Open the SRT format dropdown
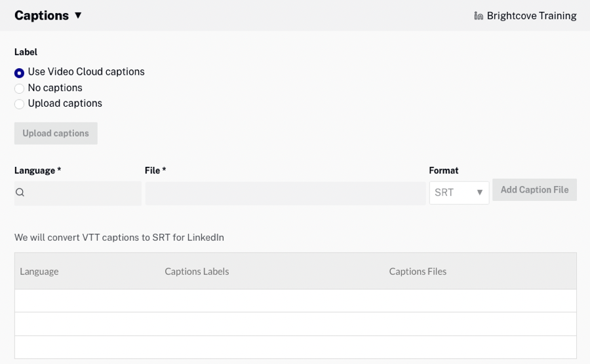The width and height of the screenshot is (590, 364). (x=451, y=193)
